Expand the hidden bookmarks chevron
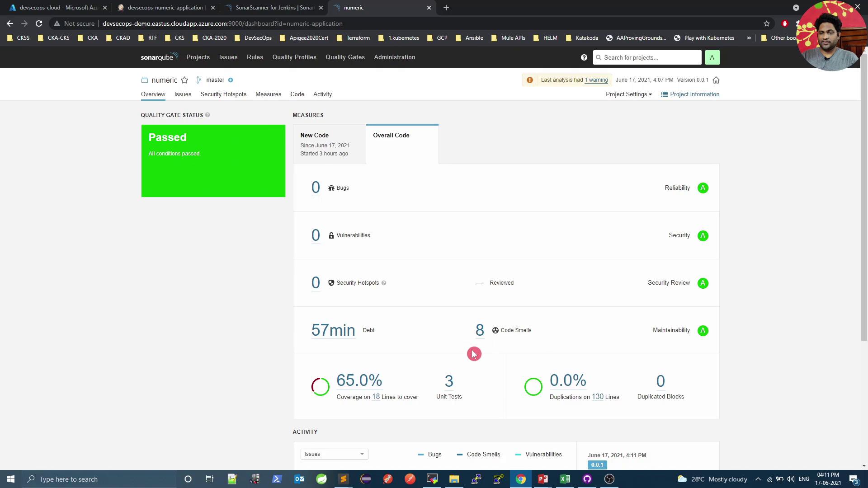 click(749, 38)
